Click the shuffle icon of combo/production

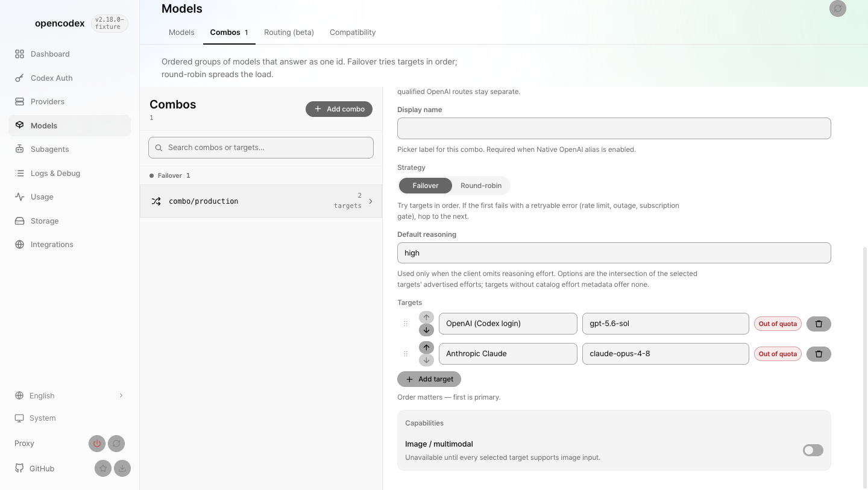point(156,201)
